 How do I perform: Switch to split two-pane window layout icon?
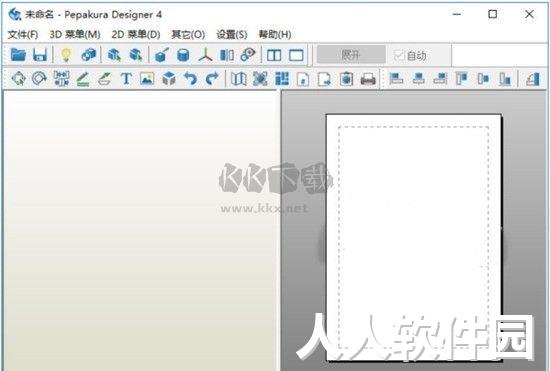pyautogui.click(x=274, y=55)
